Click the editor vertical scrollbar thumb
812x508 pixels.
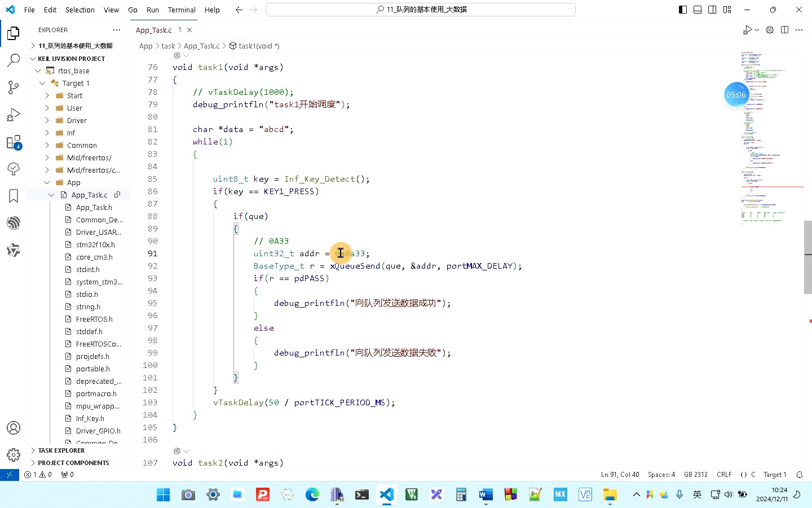(x=807, y=257)
